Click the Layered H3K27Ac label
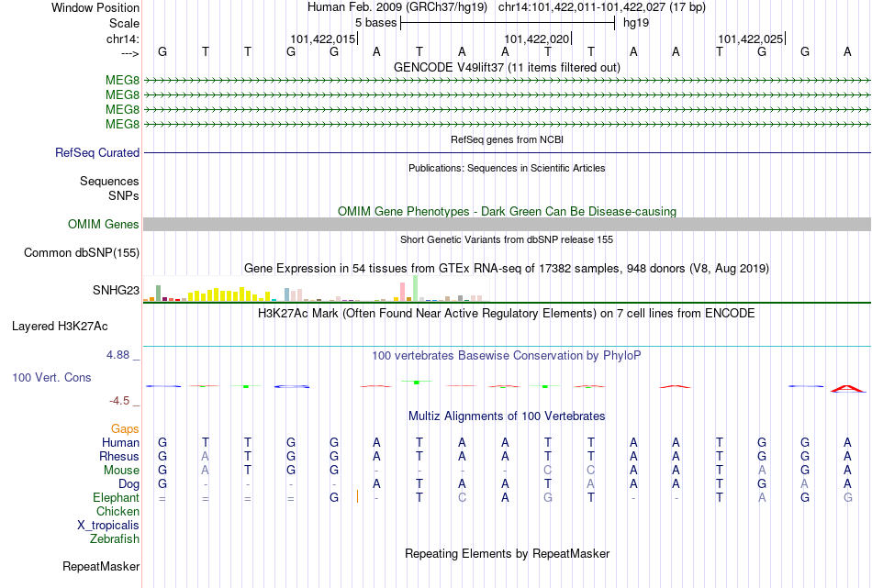Viewport: 872px width, 588px height. point(60,327)
